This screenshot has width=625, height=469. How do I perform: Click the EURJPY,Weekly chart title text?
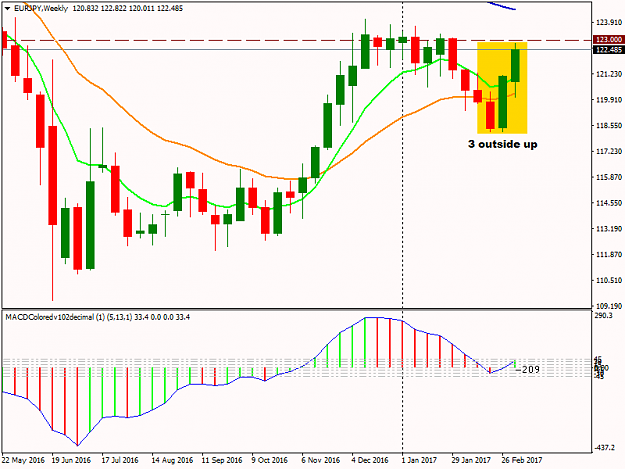41,8
